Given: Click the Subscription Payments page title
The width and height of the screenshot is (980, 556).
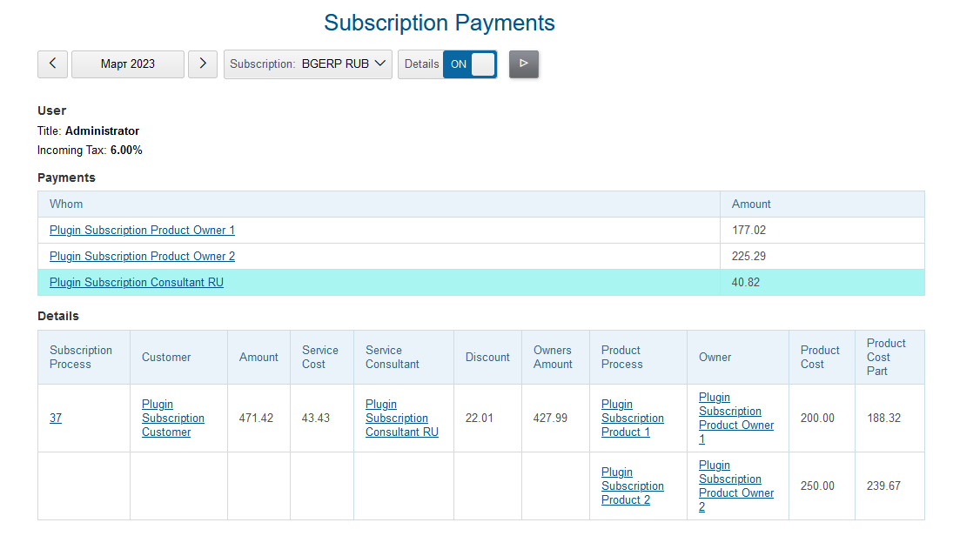Looking at the screenshot, I should (x=440, y=23).
